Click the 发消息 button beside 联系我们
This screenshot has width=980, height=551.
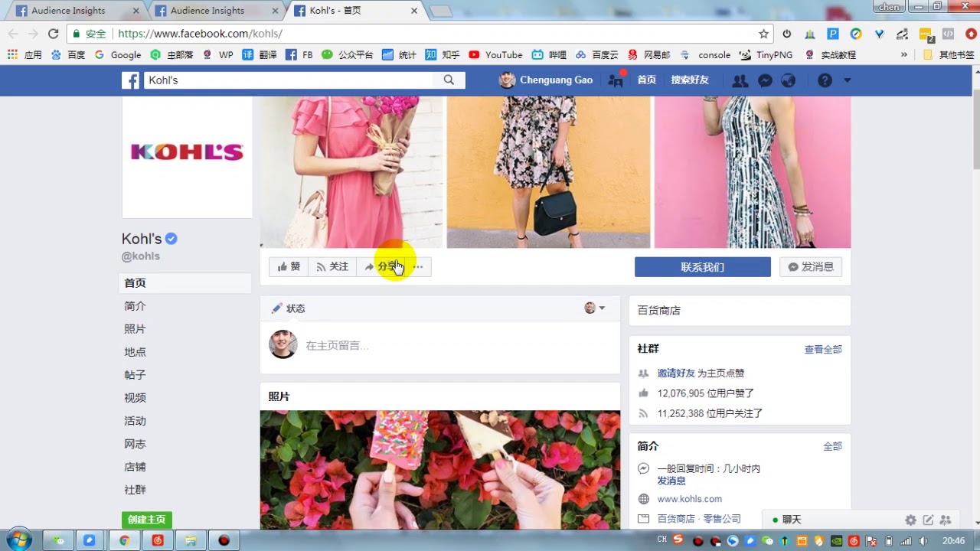click(x=812, y=267)
